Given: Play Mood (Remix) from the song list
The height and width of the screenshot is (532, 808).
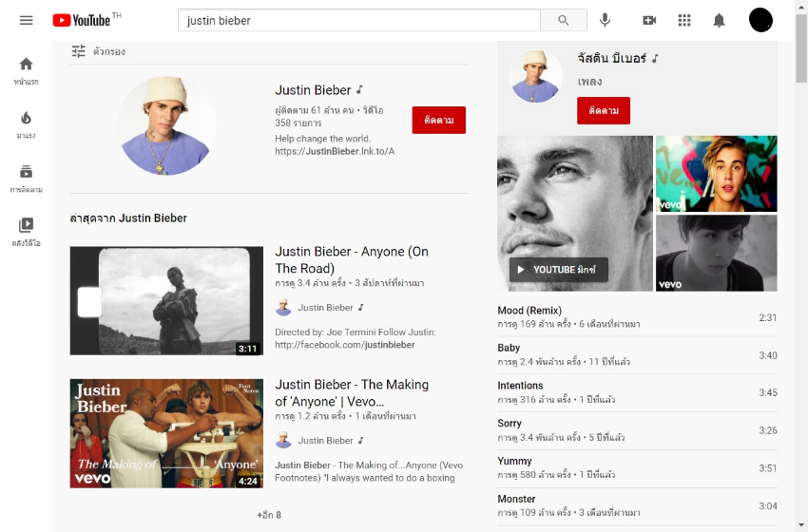Looking at the screenshot, I should [637, 317].
